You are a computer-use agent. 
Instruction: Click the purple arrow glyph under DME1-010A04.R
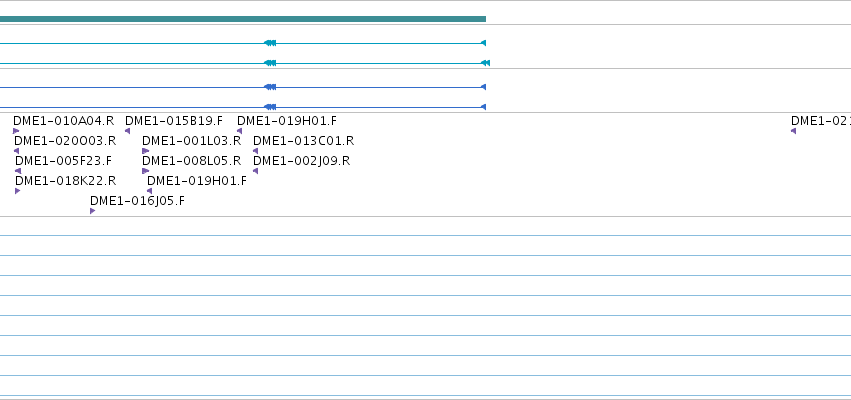16,131
